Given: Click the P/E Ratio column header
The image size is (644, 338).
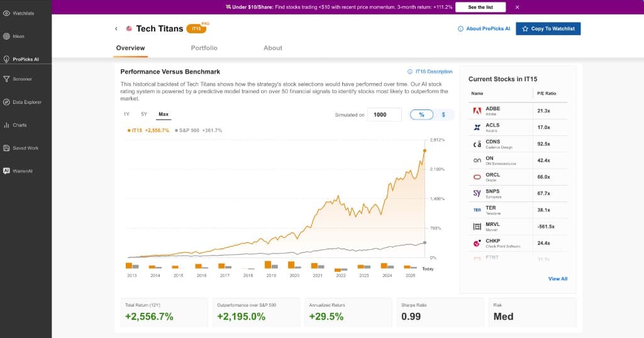Looking at the screenshot, I should pos(547,93).
